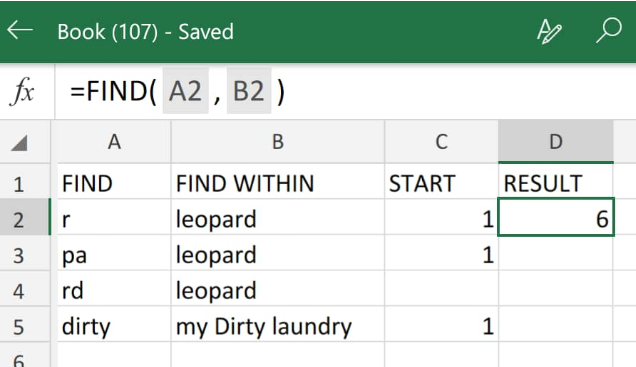636x367 pixels.
Task: Select the cell containing 'dirty'
Action: pos(115,324)
